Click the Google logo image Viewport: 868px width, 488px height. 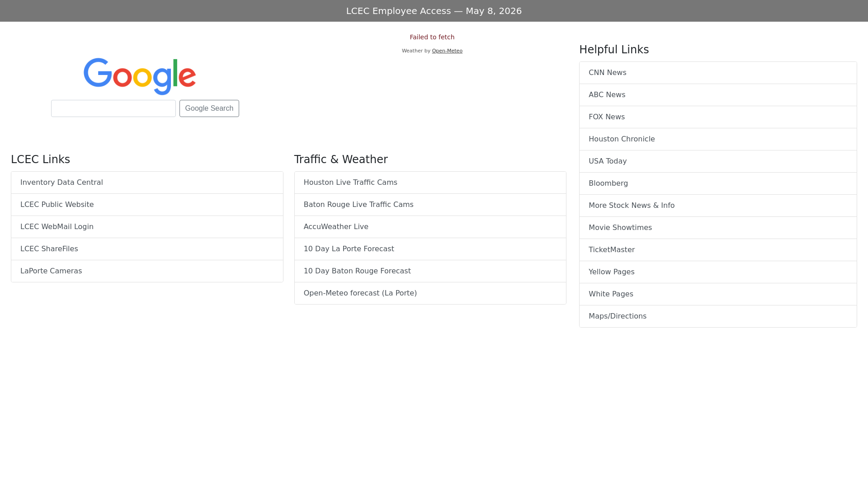[x=140, y=76]
